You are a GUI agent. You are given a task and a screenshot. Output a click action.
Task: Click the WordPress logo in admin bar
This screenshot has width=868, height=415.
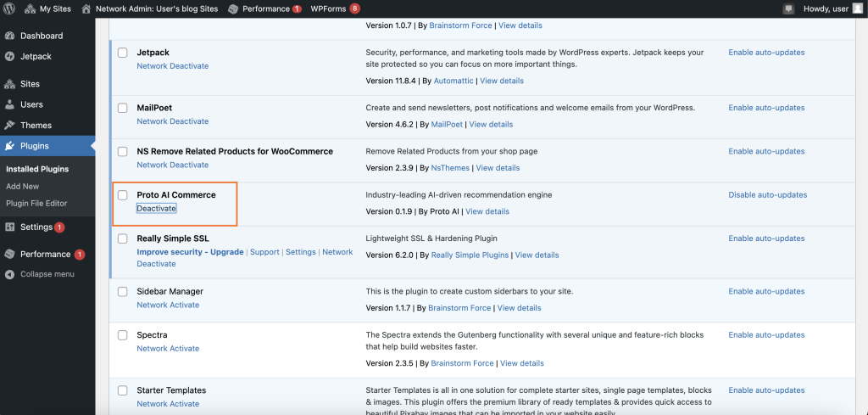(x=8, y=8)
